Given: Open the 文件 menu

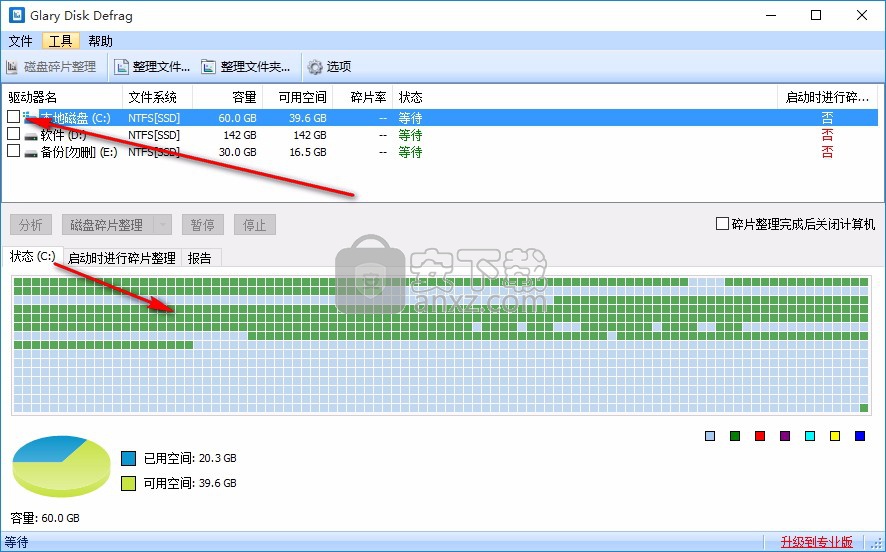Looking at the screenshot, I should pos(21,41).
